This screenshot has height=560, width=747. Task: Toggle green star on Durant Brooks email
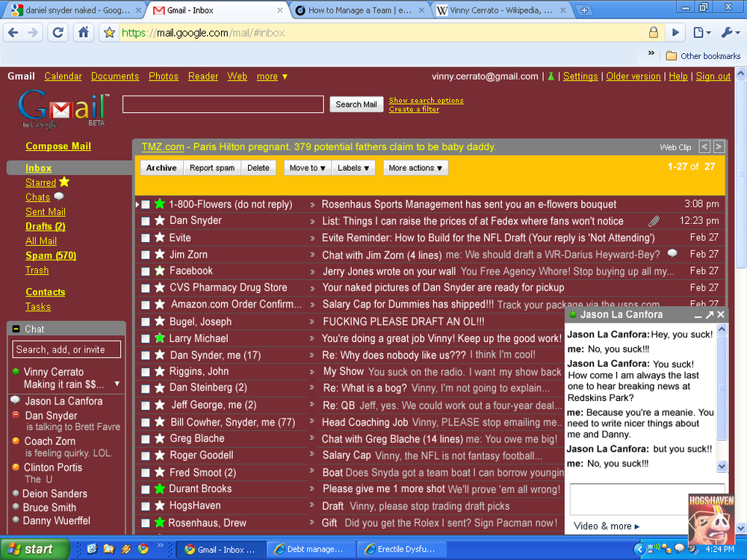[x=160, y=488]
